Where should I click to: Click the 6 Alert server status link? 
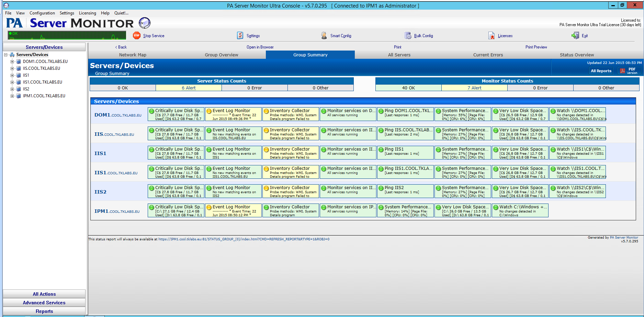[189, 88]
